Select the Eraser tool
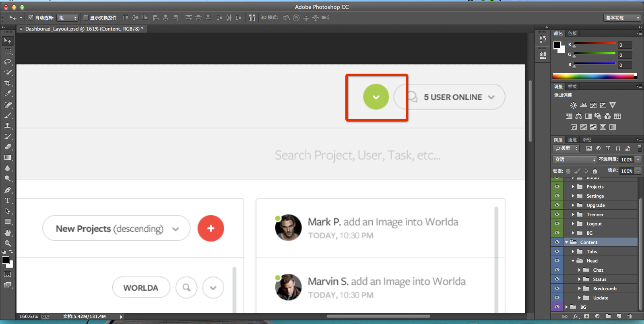The height and width of the screenshot is (324, 644). point(8,147)
